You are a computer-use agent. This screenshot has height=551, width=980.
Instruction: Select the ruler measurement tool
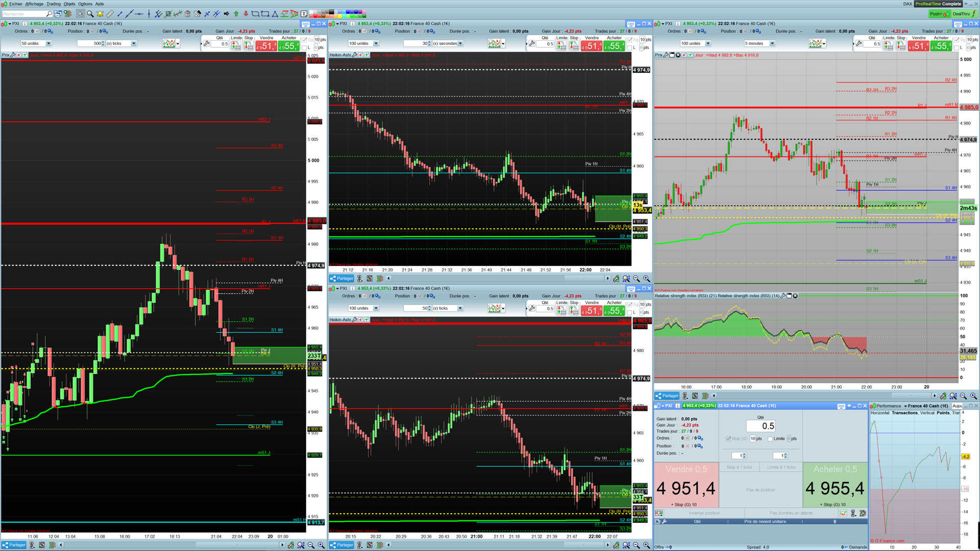tap(110, 14)
